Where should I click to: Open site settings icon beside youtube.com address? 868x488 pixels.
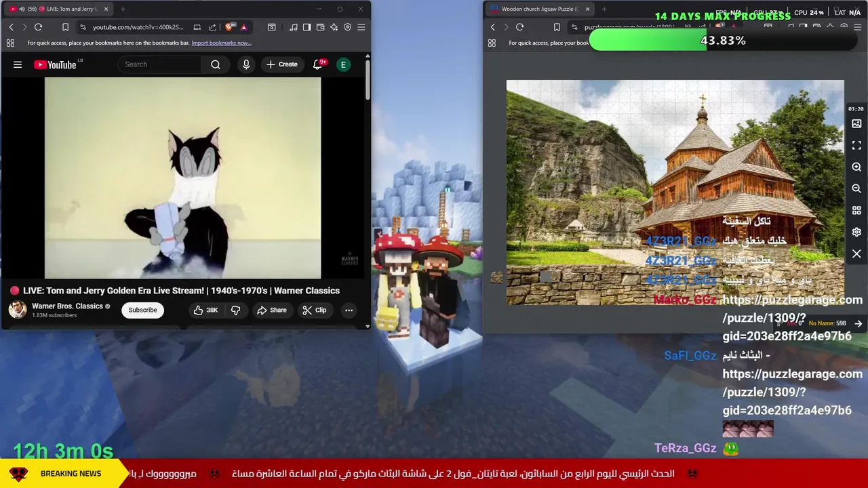point(83,27)
